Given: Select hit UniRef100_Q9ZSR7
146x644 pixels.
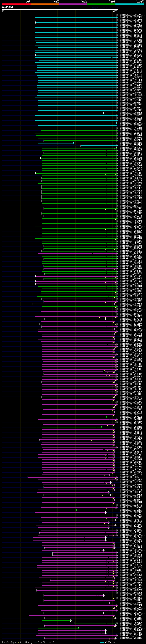Looking at the screenshot, I should (131, 17).
